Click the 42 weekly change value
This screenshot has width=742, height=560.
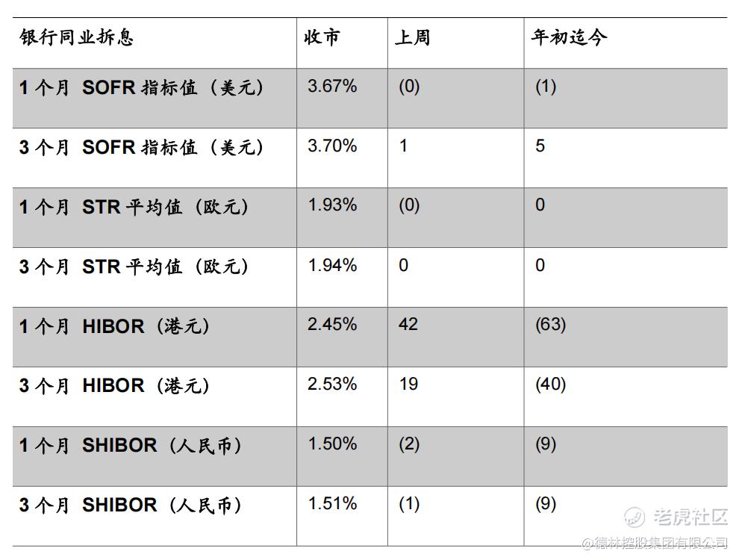point(408,324)
